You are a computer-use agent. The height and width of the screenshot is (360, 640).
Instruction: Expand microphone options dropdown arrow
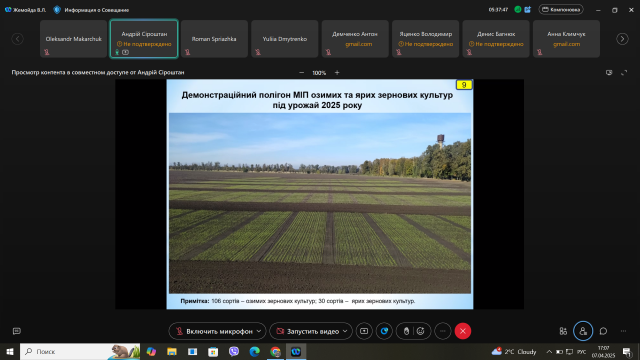259,331
